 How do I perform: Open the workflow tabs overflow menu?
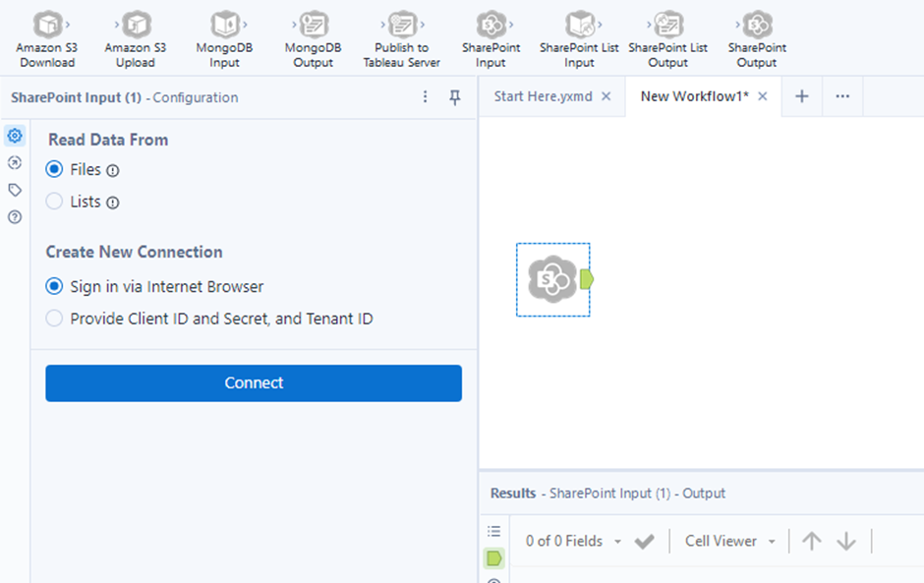coord(842,96)
